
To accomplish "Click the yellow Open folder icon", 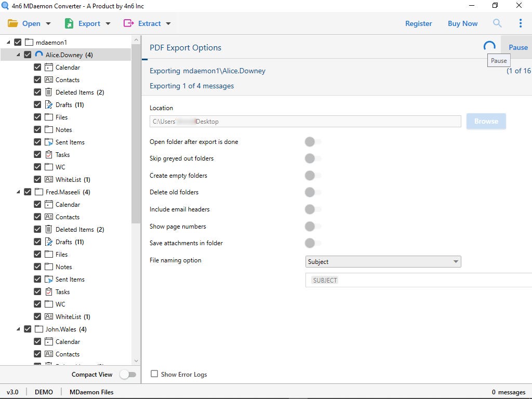I will coord(13,23).
